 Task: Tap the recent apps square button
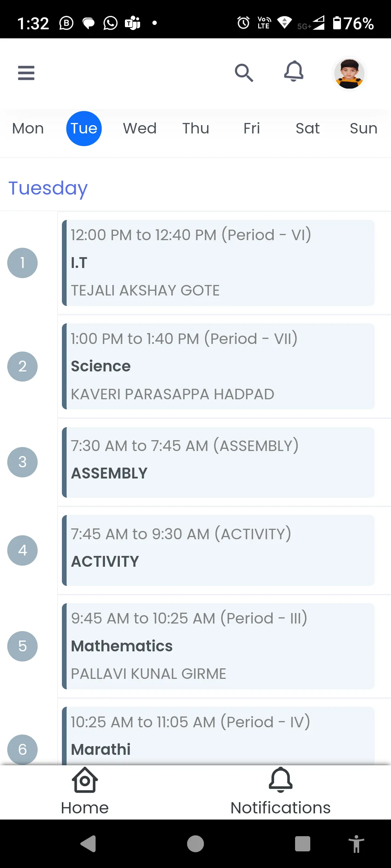tap(302, 844)
